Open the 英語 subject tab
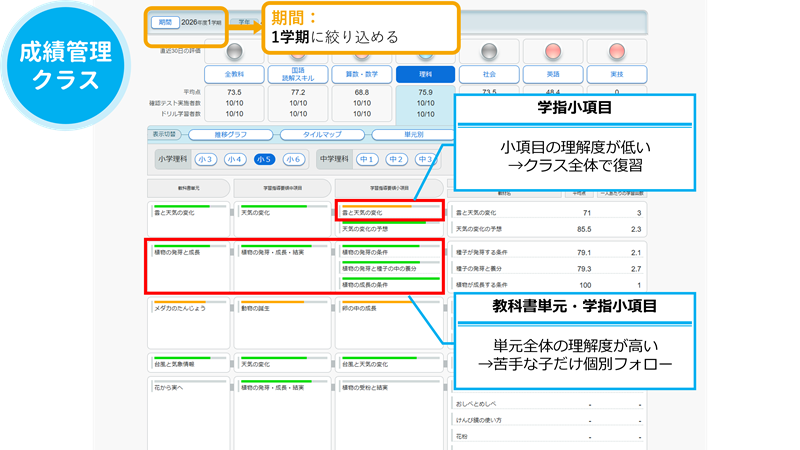 click(553, 74)
